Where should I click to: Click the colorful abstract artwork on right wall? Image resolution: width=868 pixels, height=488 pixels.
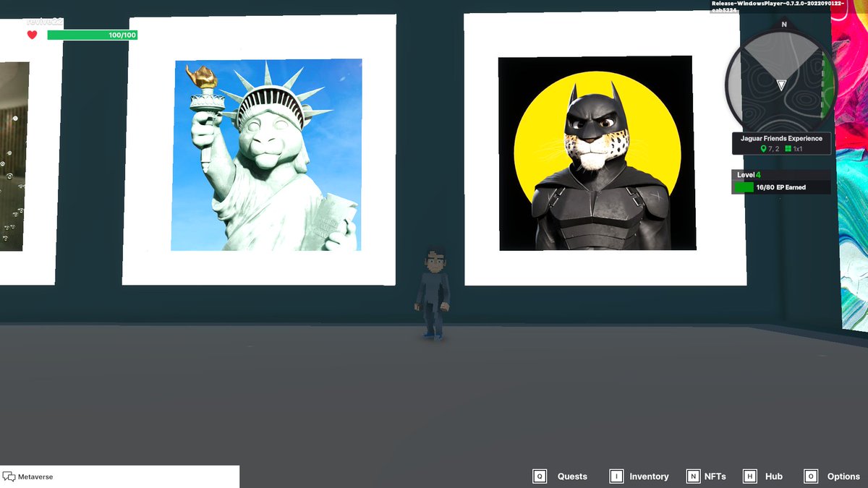(x=852, y=166)
